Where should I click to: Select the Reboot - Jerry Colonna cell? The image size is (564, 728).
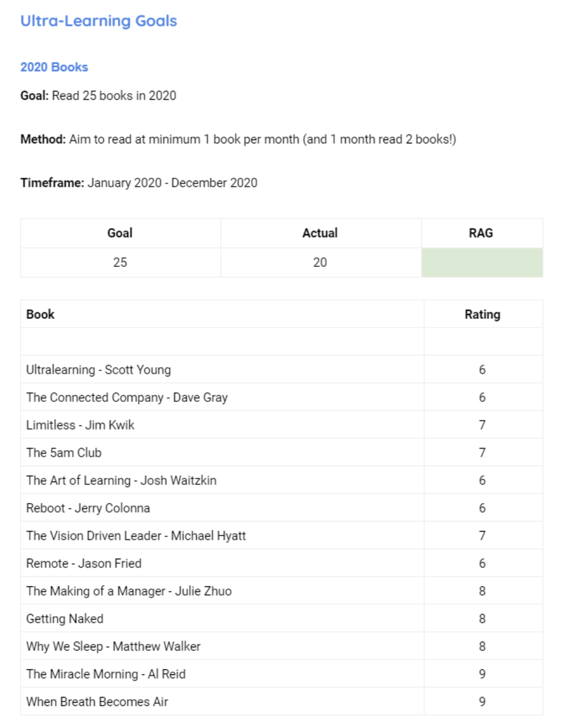[88, 508]
